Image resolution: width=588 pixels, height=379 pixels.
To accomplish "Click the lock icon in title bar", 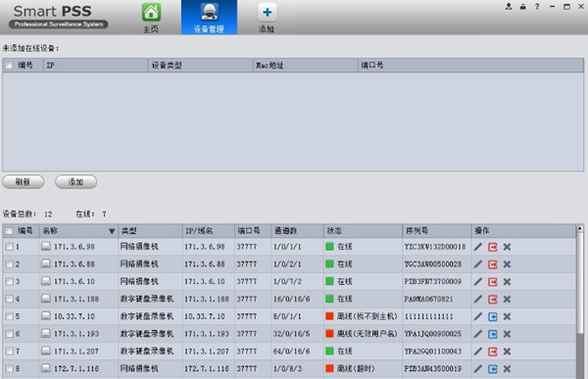I will click(x=522, y=7).
